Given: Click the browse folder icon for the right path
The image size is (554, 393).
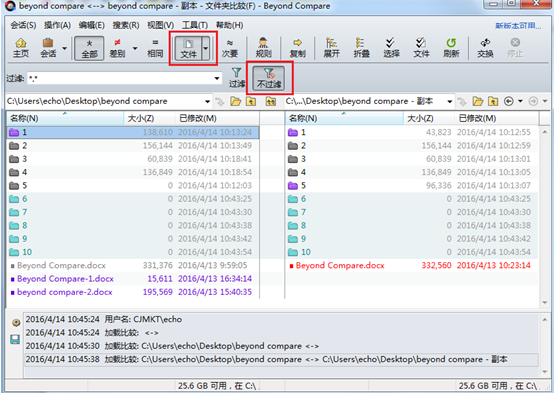Looking at the screenshot, I should tap(478, 102).
